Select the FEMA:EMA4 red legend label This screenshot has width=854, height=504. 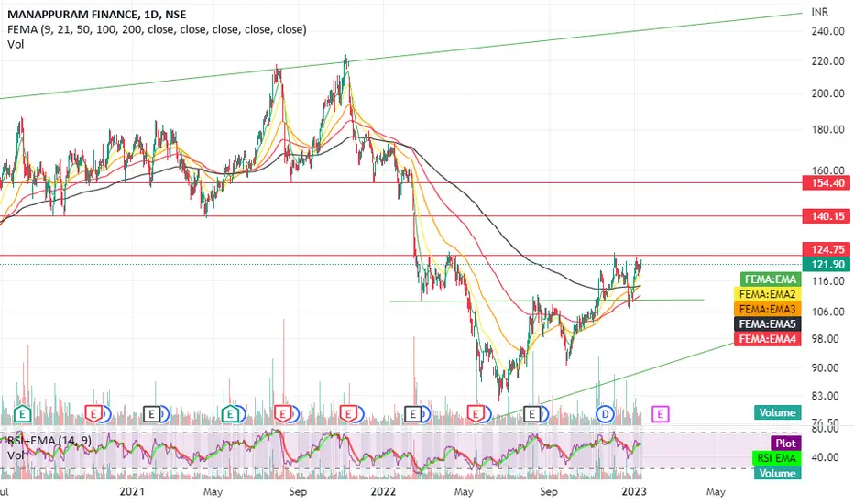tap(767, 339)
